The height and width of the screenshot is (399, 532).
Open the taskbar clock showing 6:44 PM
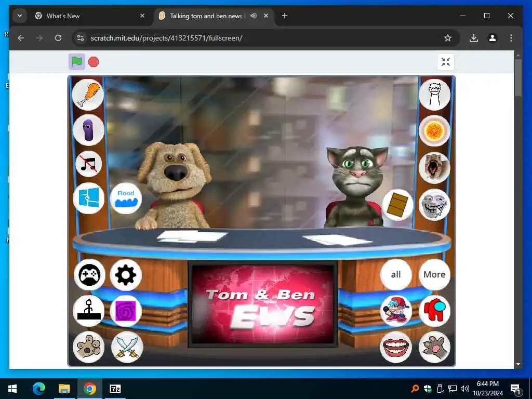click(487, 389)
